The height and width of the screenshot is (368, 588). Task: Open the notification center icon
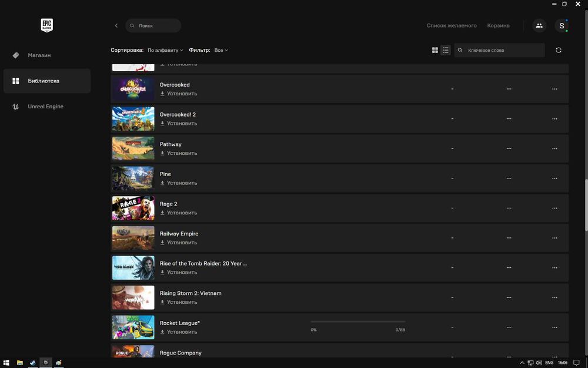click(577, 363)
